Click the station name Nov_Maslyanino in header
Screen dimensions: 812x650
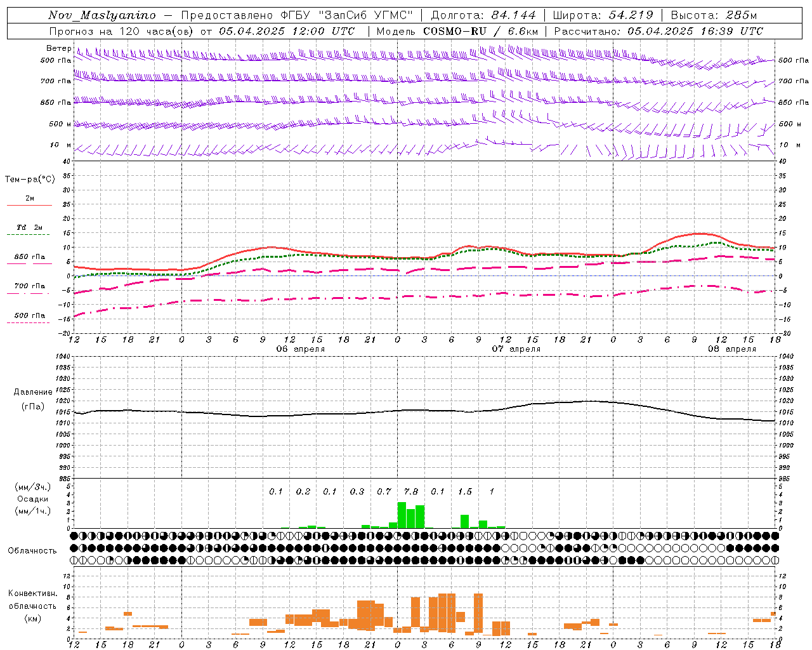point(102,15)
